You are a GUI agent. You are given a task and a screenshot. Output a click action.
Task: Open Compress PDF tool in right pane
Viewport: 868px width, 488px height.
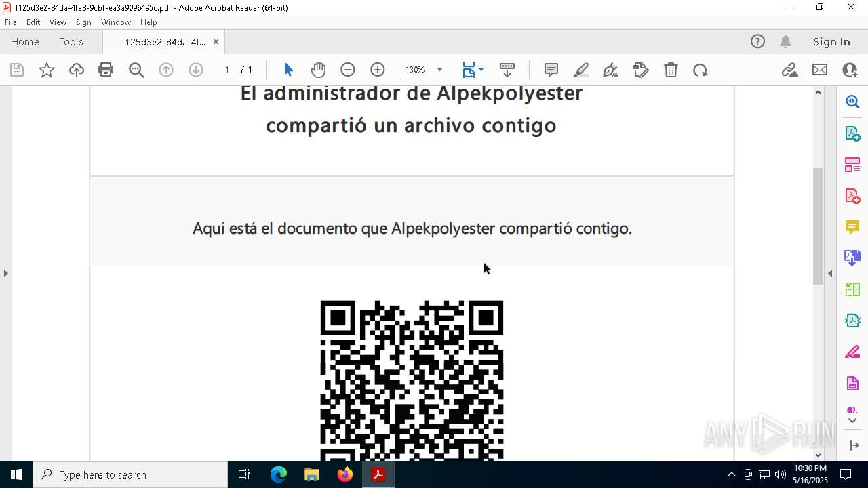point(852,321)
